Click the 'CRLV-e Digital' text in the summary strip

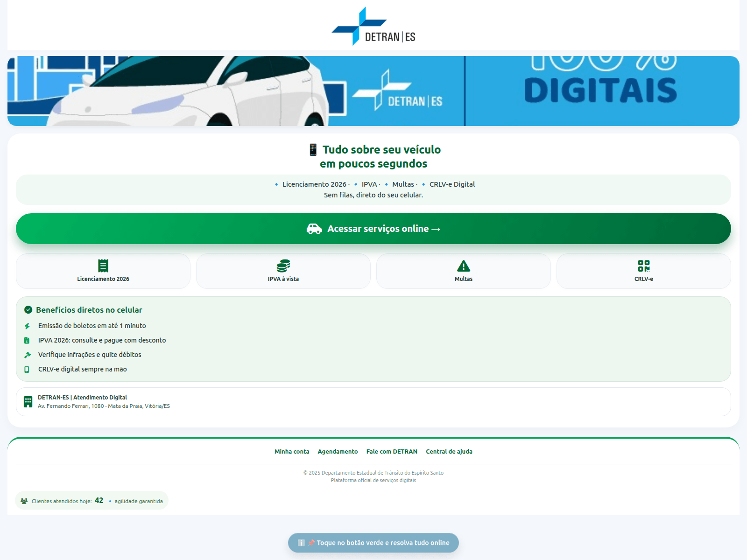tap(452, 184)
